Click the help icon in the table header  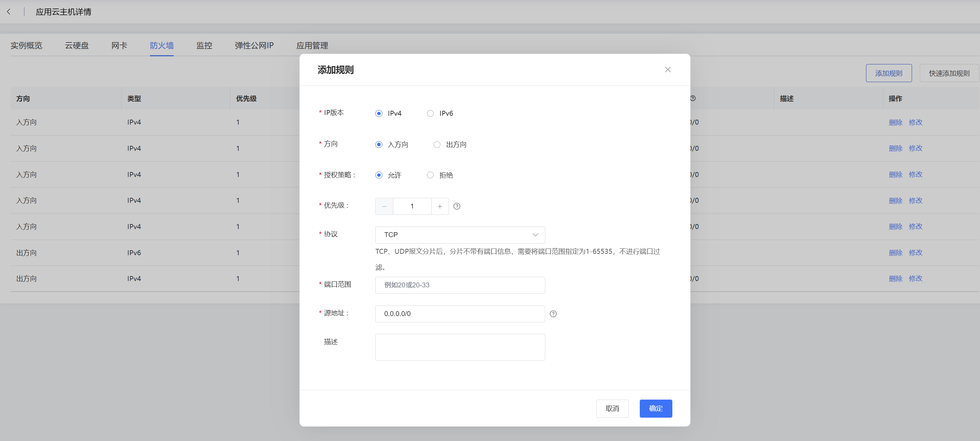[x=693, y=98]
